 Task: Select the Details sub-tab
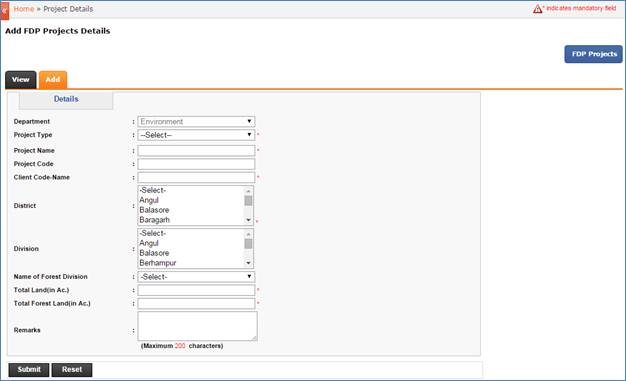pyautogui.click(x=66, y=99)
